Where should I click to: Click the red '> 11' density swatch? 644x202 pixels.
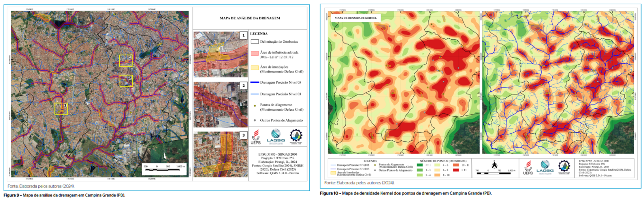coord(456,170)
